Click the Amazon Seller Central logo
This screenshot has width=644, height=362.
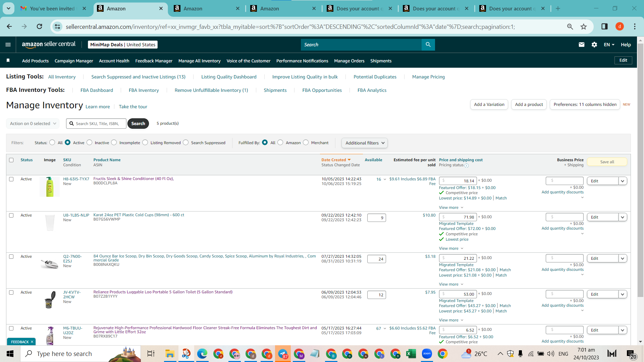click(x=49, y=45)
